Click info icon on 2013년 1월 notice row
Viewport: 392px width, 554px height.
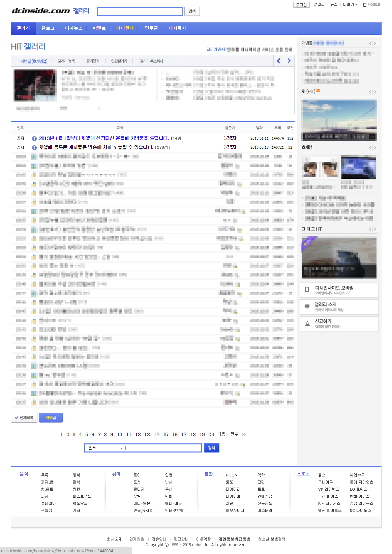pos(34,139)
